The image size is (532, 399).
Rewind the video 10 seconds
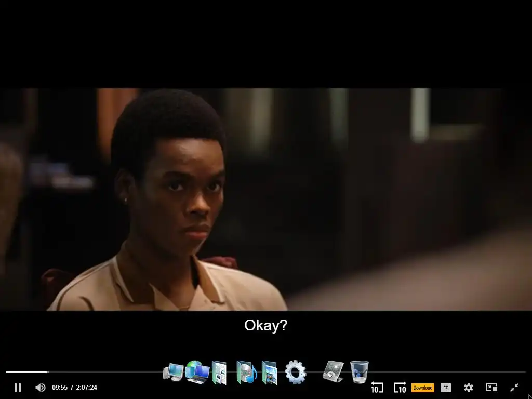(377, 387)
